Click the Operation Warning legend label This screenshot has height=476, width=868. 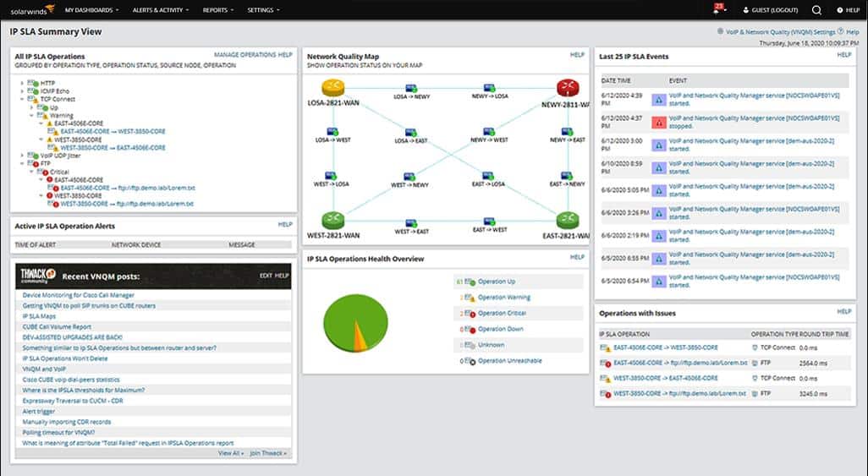pos(503,298)
